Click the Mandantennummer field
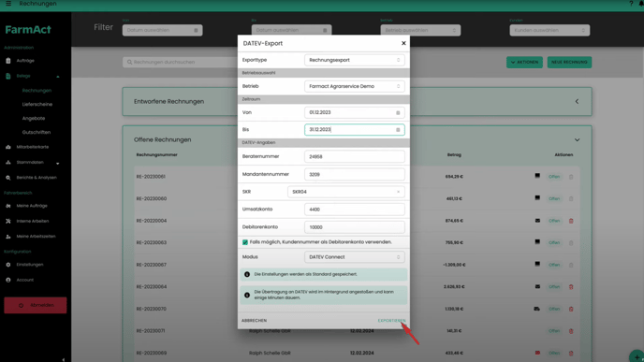 click(x=355, y=174)
